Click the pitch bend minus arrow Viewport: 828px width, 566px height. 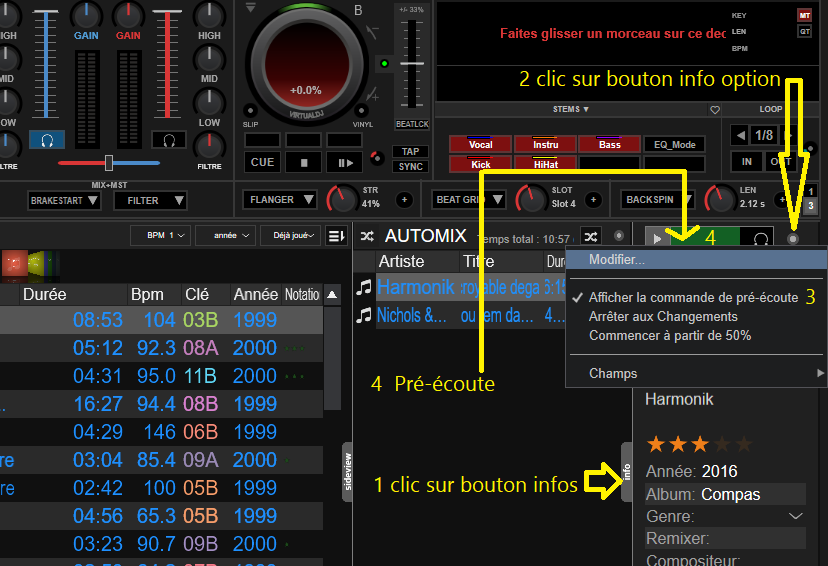(x=371, y=32)
